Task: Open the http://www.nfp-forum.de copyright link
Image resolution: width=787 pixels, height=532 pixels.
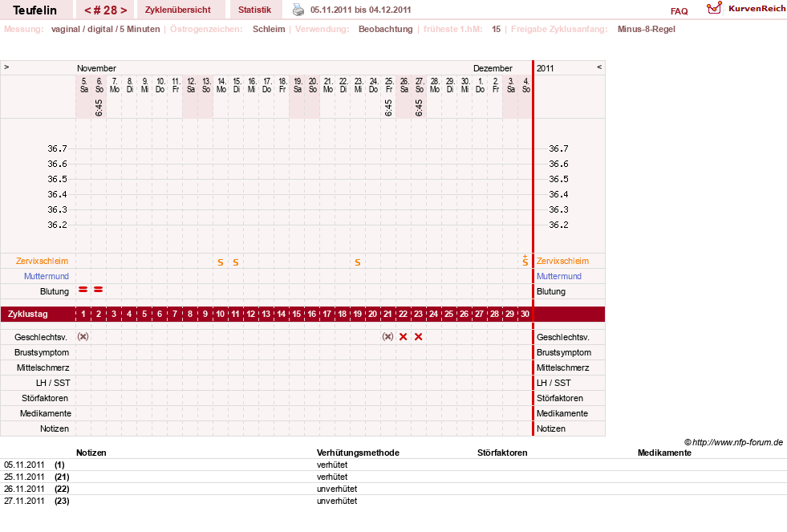Action: point(733,442)
